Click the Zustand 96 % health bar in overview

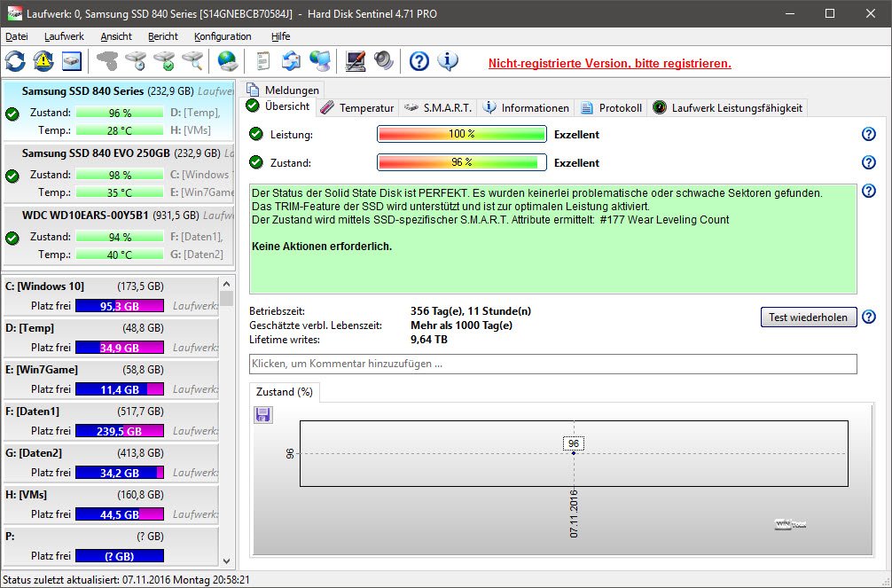[x=461, y=162]
